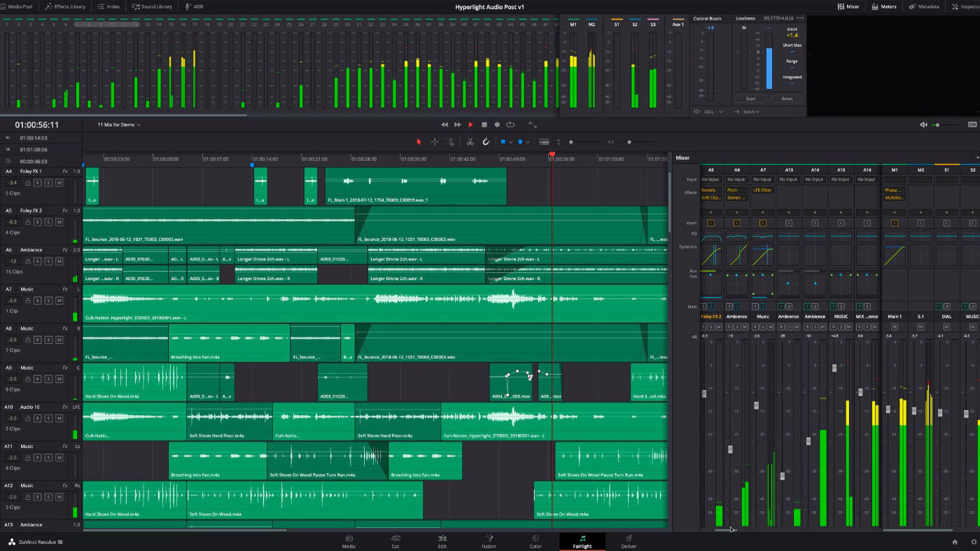Image resolution: width=980 pixels, height=551 pixels.
Task: Click the monitor volume speaker icon
Action: pyautogui.click(x=924, y=125)
